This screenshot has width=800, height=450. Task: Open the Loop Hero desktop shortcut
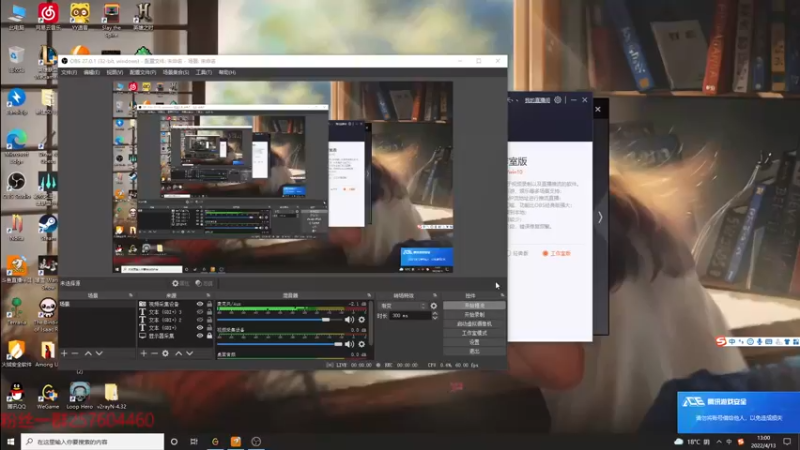[80, 396]
